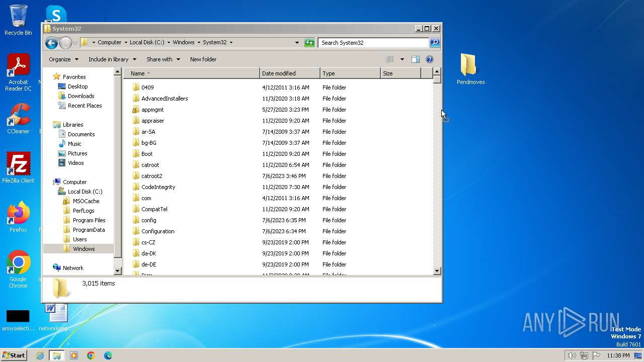Click the navigation pane scroll up arrow

coord(118,72)
